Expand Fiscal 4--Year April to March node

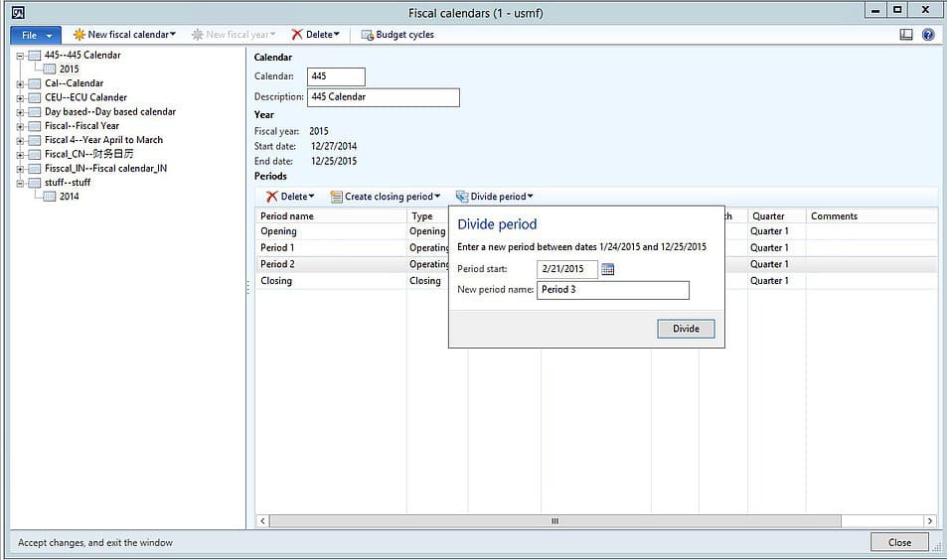(20, 141)
